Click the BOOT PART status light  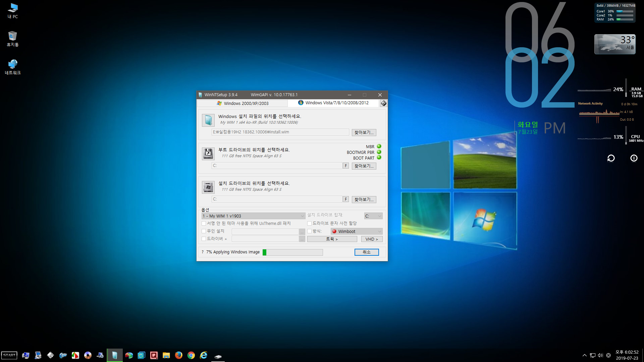379,158
